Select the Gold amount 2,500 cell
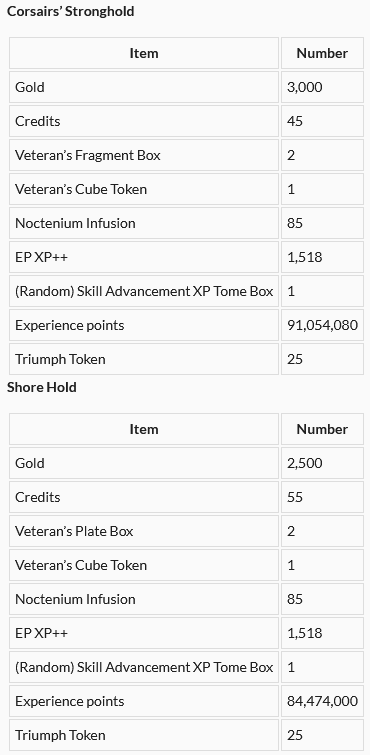Image resolution: width=370 pixels, height=755 pixels. click(322, 463)
